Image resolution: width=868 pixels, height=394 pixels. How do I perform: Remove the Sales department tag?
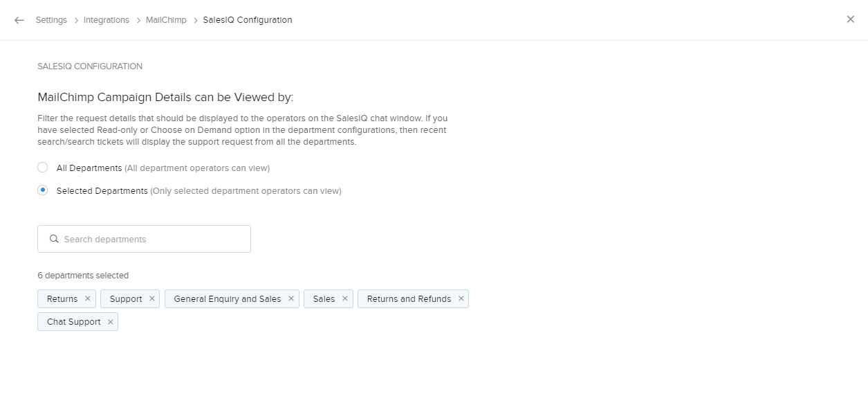(345, 299)
